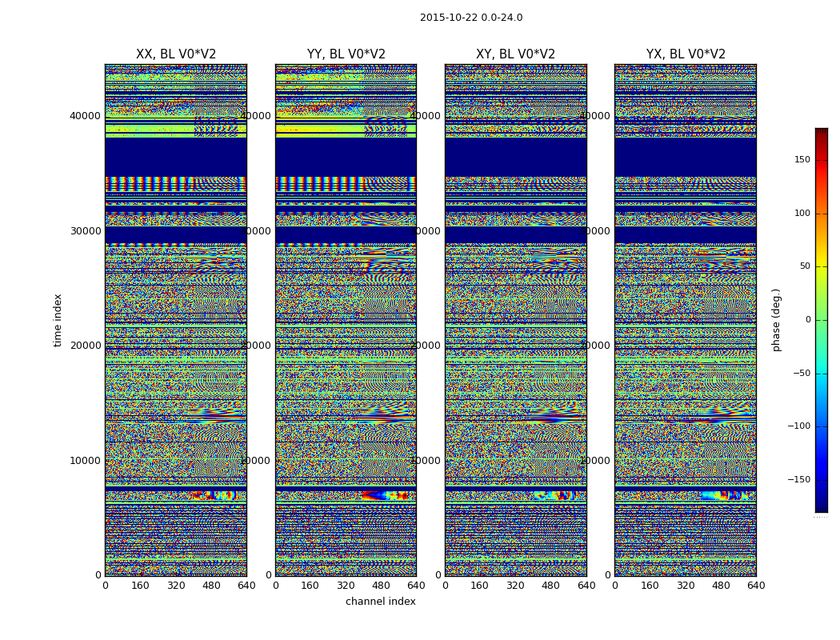Click the 10000 tick on leftmost y-axis
The height and width of the screenshot is (640, 840).
(x=86, y=461)
